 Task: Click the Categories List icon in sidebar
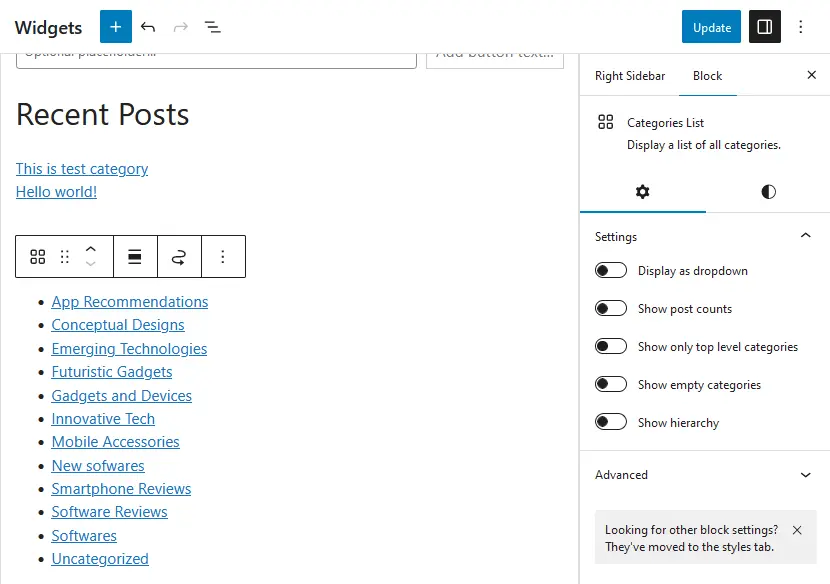click(606, 122)
